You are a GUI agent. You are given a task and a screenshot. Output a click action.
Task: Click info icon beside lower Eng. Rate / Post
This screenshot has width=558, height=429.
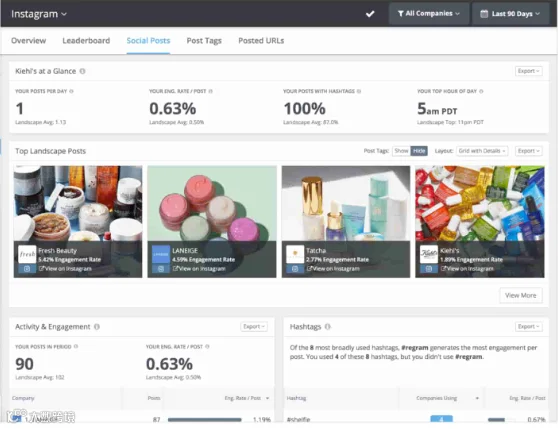coord(207,346)
